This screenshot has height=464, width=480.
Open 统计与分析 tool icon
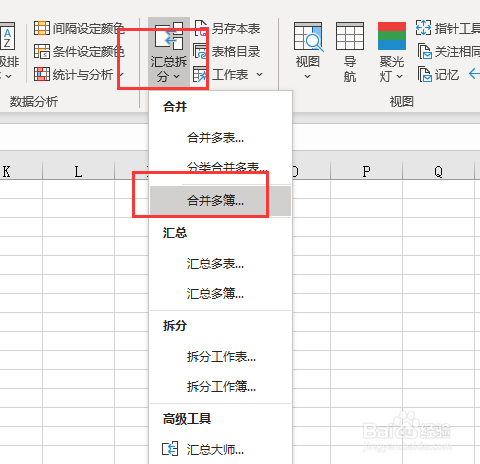42,74
